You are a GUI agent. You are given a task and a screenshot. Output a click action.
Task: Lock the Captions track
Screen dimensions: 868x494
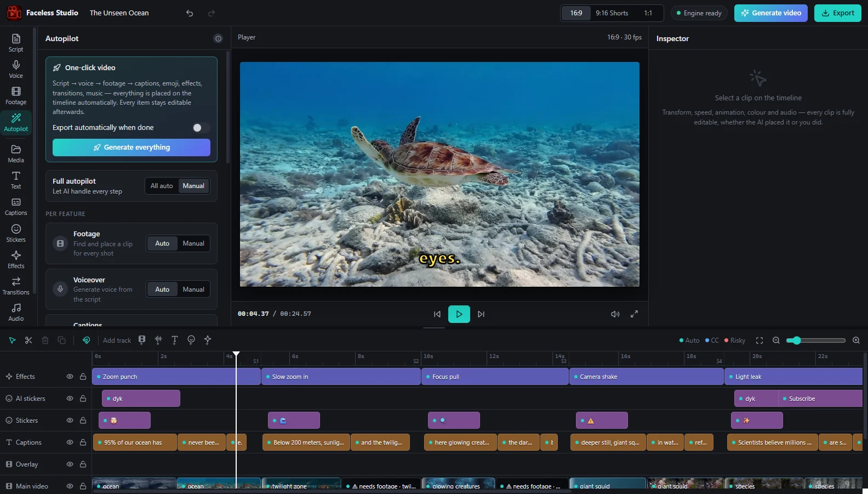click(83, 442)
